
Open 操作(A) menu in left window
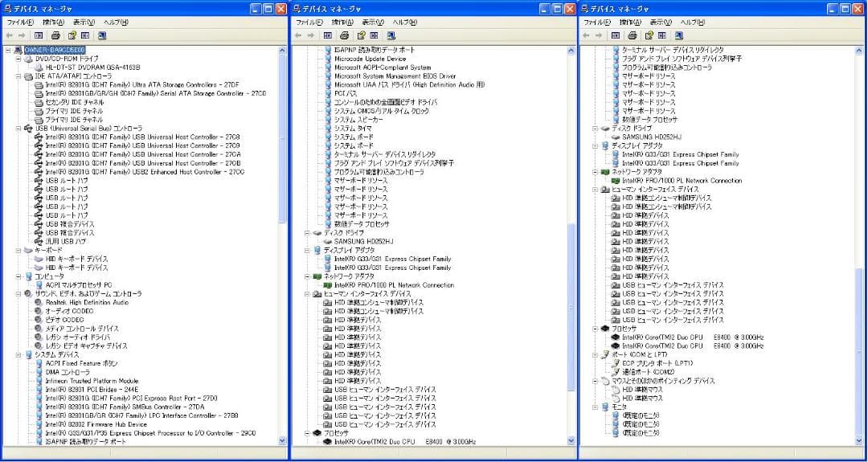[x=54, y=22]
